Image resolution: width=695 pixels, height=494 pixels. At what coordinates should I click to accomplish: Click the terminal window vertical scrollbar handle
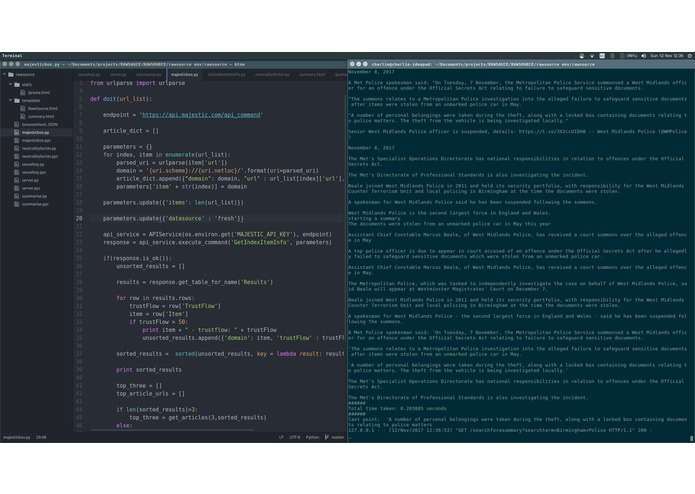pos(691,438)
